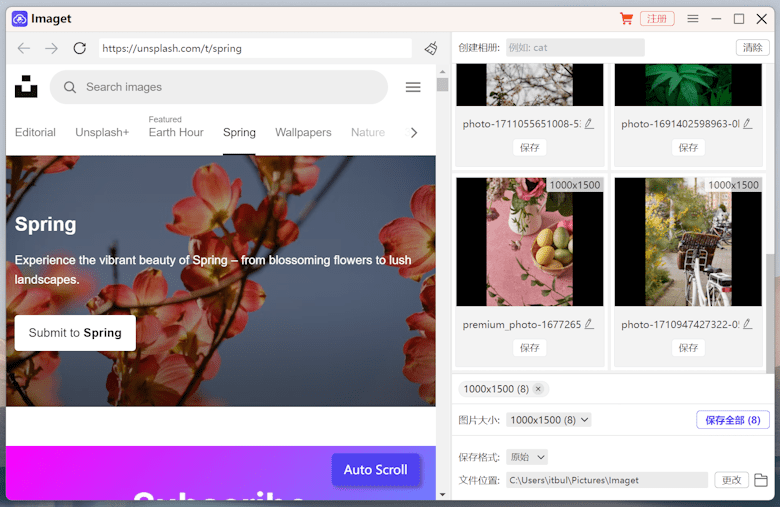Open the image size 1000x1500 dropdown
The height and width of the screenshot is (507, 780).
(549, 420)
